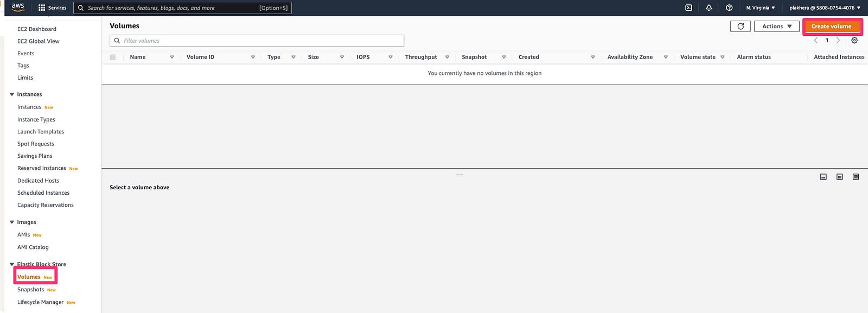Sort by Availability Zone column arrow
Screen dimensions: 868x313
pyautogui.click(x=666, y=57)
